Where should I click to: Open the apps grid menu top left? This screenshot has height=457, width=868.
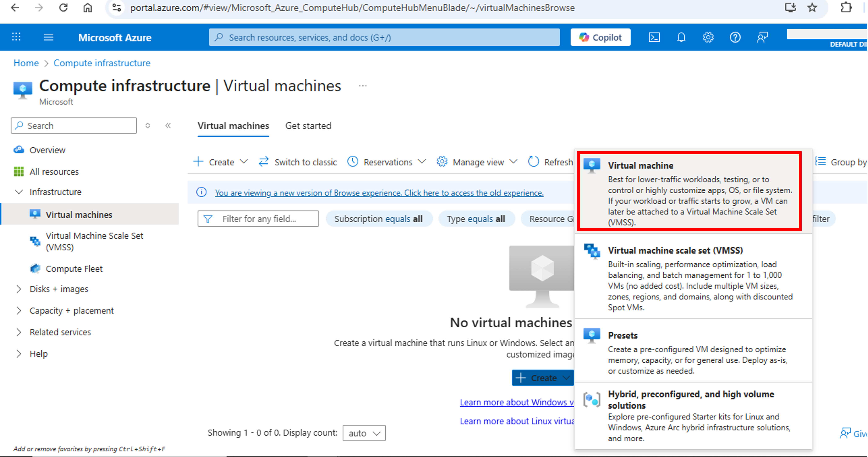16,37
